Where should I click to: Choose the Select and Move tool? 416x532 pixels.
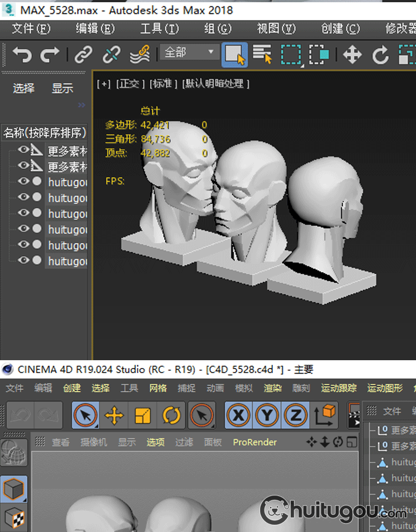[352, 54]
